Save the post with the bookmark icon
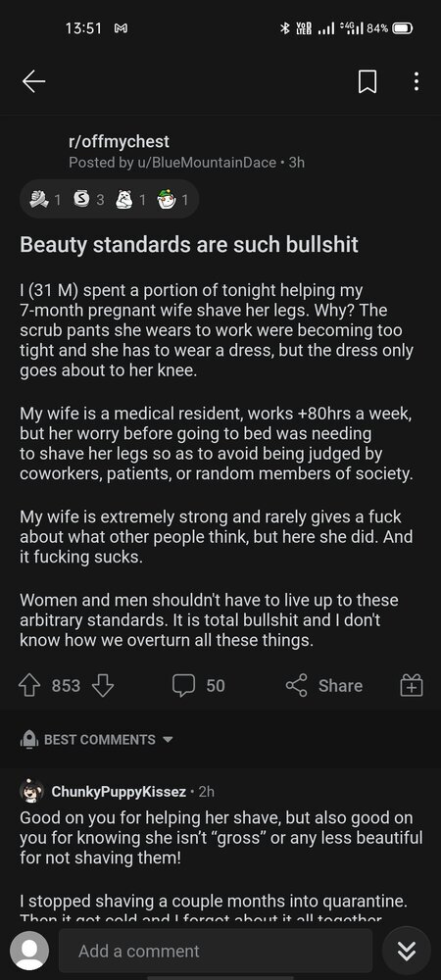The height and width of the screenshot is (980, 441). 367,81
